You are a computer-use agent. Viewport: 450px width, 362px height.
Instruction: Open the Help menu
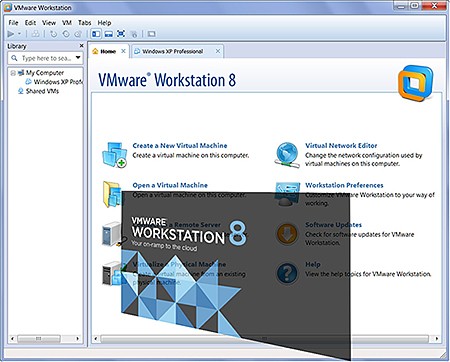point(104,23)
